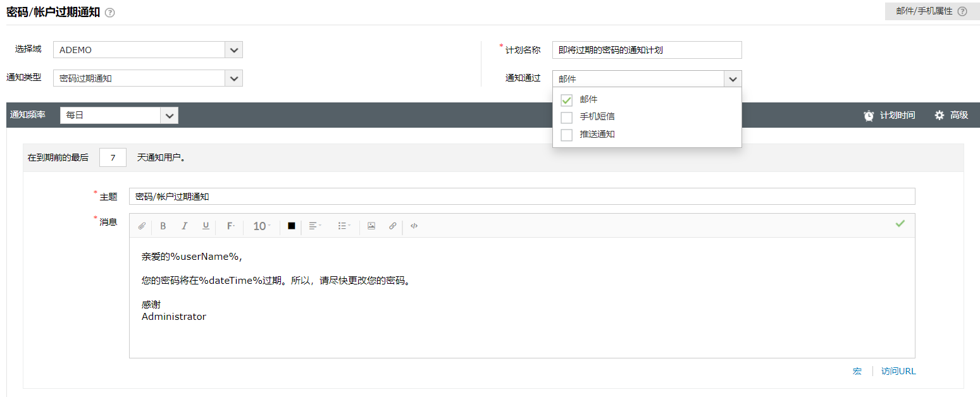This screenshot has width=980, height=397.
Task: Open the 选择域 domain dropdown
Action: pos(233,49)
